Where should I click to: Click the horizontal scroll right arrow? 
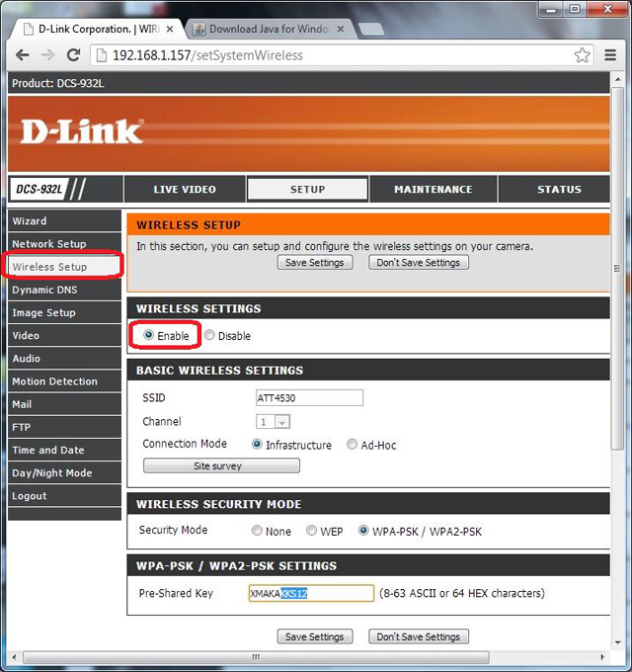[602, 657]
